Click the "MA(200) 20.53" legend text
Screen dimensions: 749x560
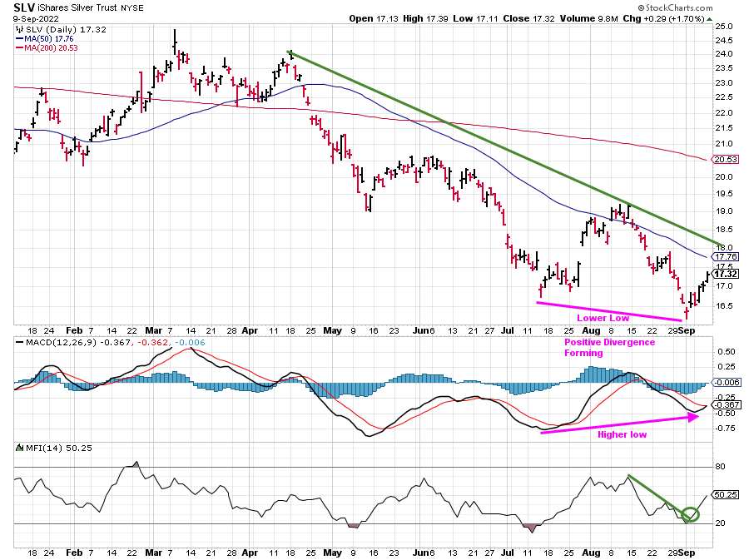click(x=51, y=47)
